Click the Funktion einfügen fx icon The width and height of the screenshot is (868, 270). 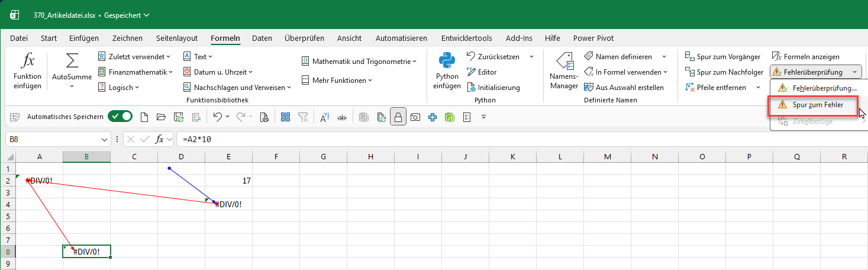click(27, 62)
